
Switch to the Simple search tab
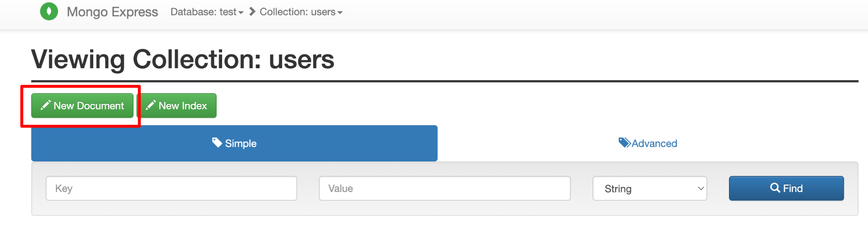[234, 143]
